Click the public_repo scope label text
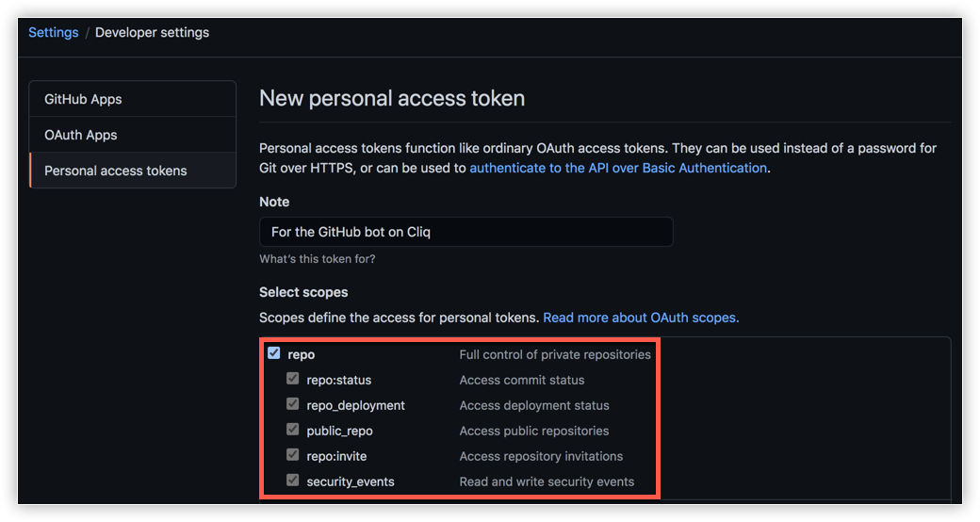 [340, 431]
